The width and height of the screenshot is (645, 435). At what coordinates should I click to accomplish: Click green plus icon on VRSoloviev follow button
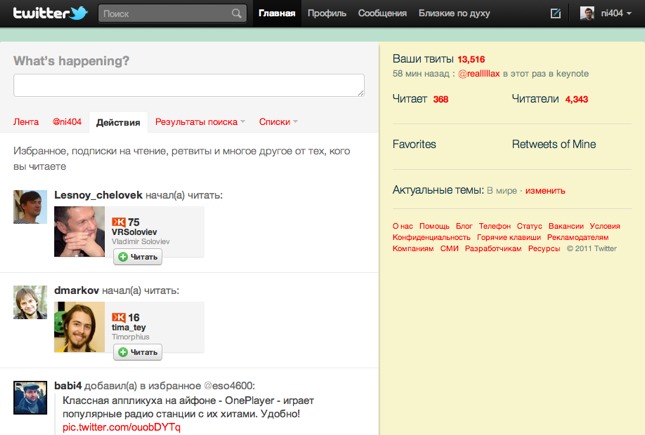point(123,257)
